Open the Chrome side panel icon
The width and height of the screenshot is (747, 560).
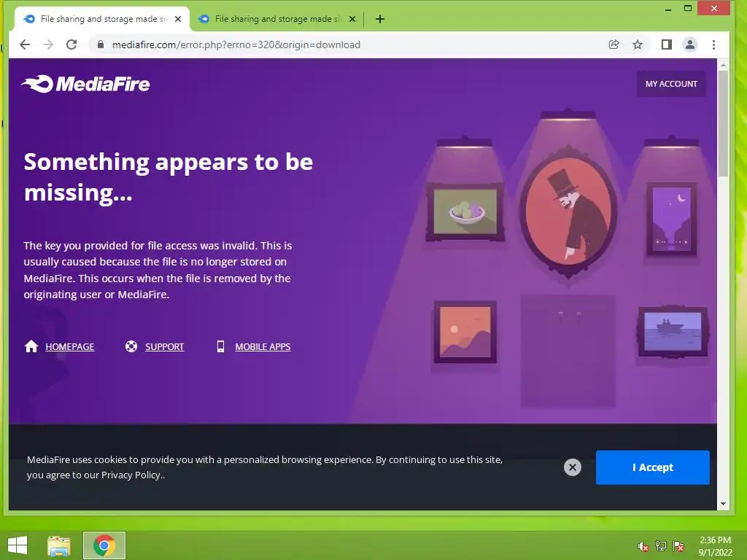[667, 44]
